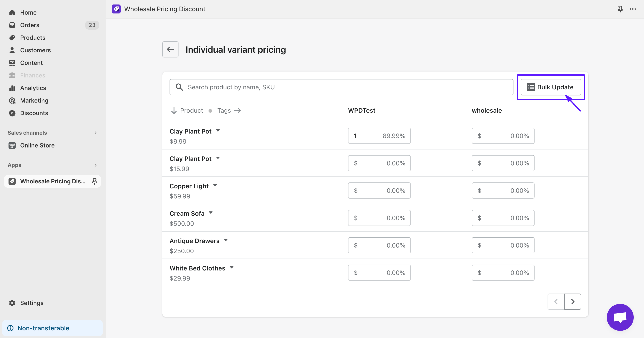Click the product search input field
Image resolution: width=644 pixels, height=338 pixels.
pyautogui.click(x=341, y=87)
